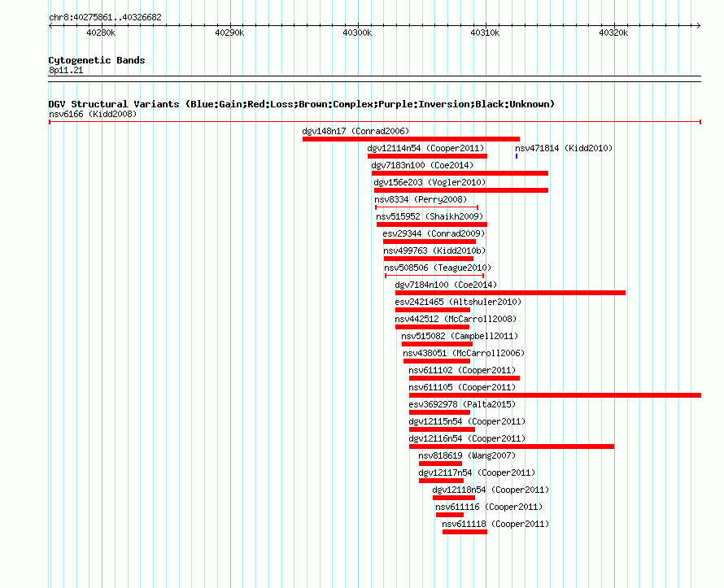Click the long red bar under nsv611105
Image resolution: width=724 pixels, height=588 pixels.
pyautogui.click(x=555, y=395)
